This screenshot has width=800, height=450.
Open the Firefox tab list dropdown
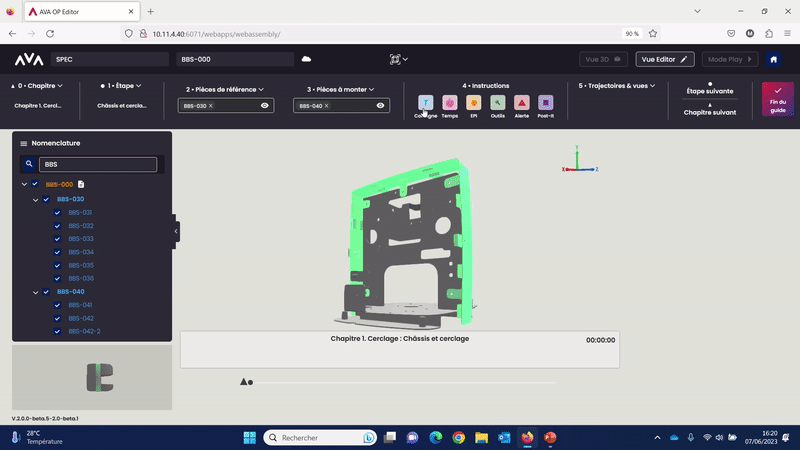click(697, 11)
